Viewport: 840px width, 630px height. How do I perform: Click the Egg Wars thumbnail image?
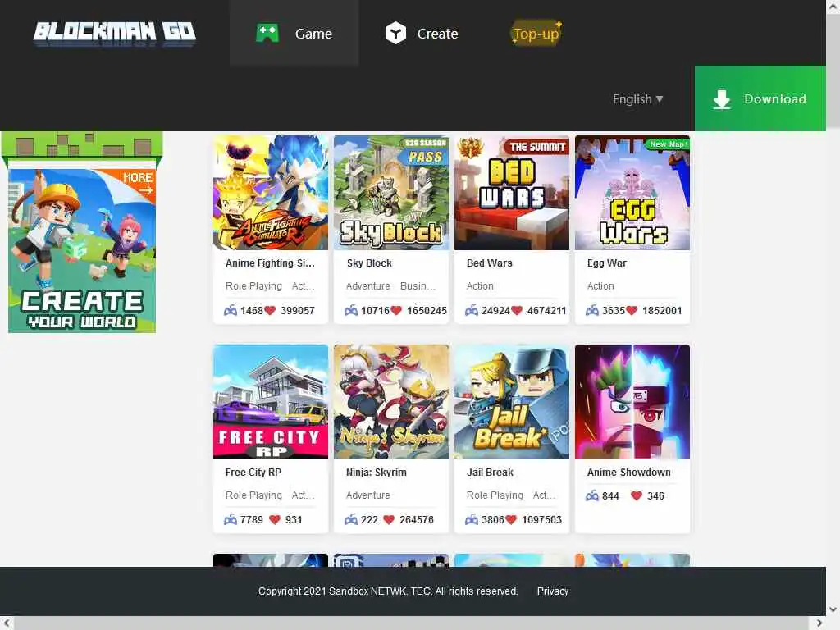(x=632, y=192)
